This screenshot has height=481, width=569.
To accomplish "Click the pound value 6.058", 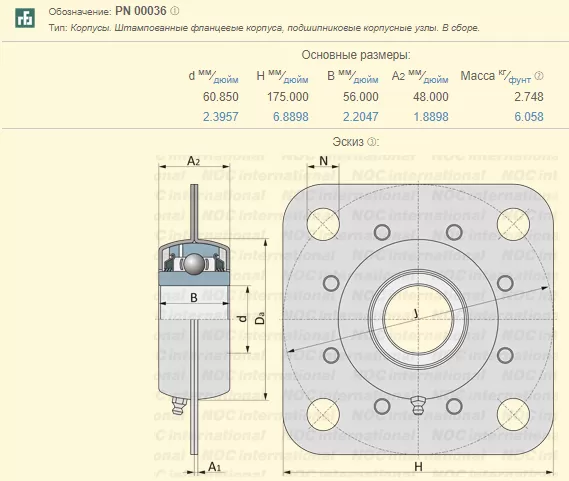I will tap(529, 117).
